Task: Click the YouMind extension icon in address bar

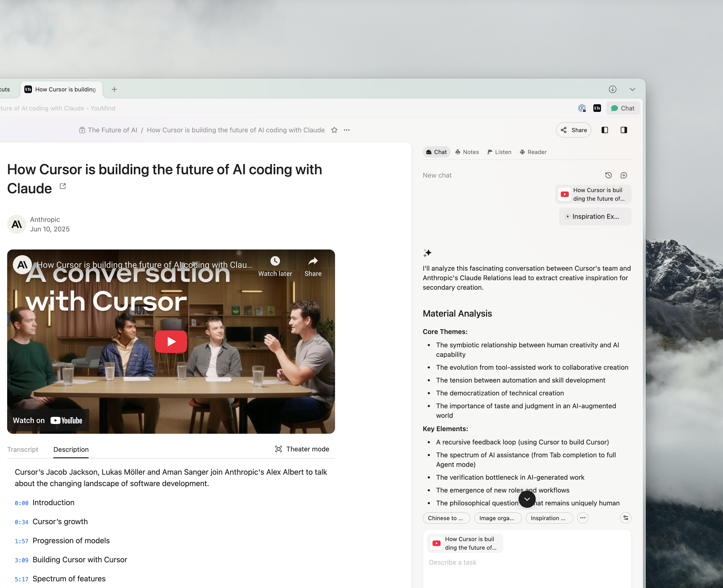Action: coord(597,108)
